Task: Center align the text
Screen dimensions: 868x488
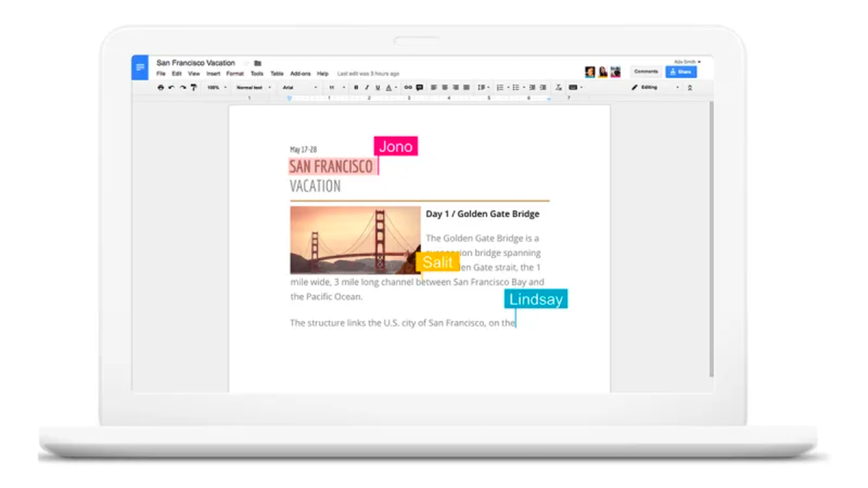Action: (445, 87)
